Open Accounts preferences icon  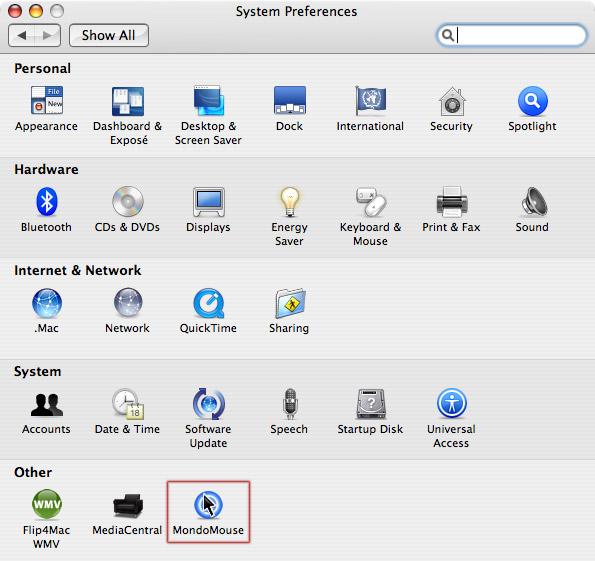click(x=47, y=405)
